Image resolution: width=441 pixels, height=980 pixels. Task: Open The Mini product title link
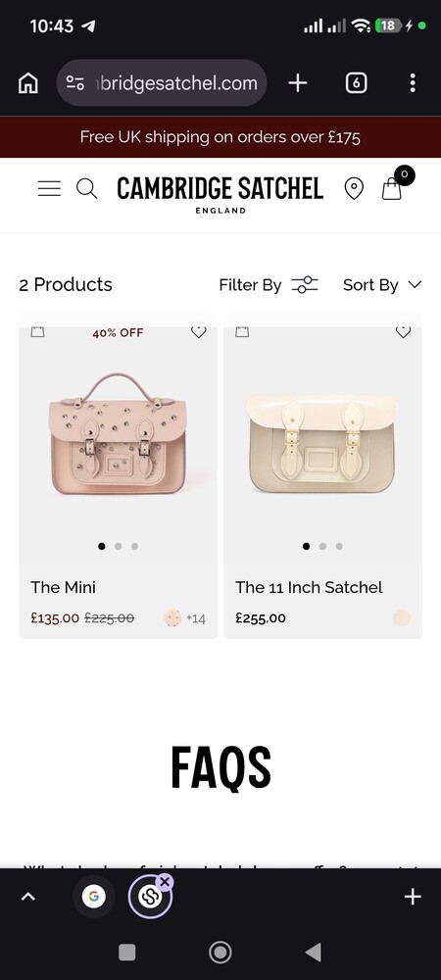coord(63,587)
